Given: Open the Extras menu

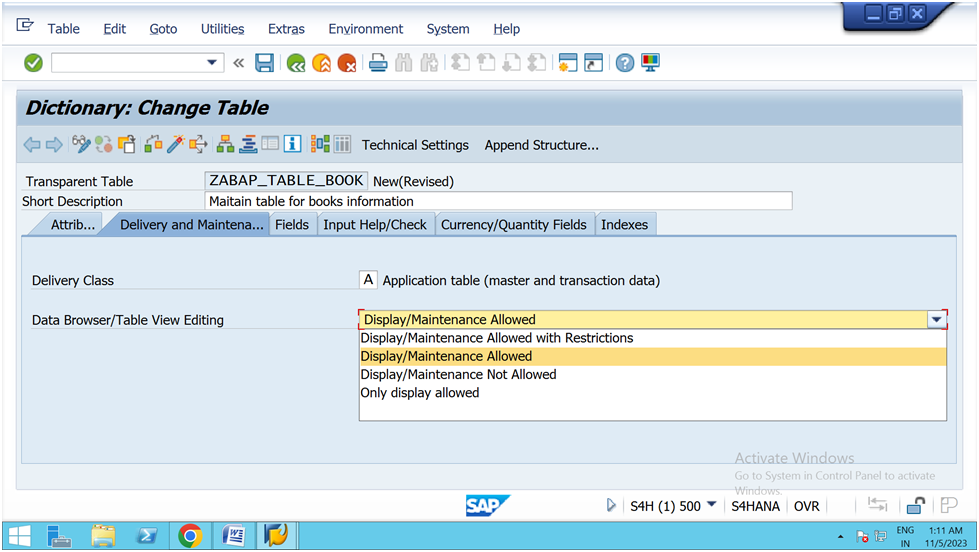Looking at the screenshot, I should [286, 29].
